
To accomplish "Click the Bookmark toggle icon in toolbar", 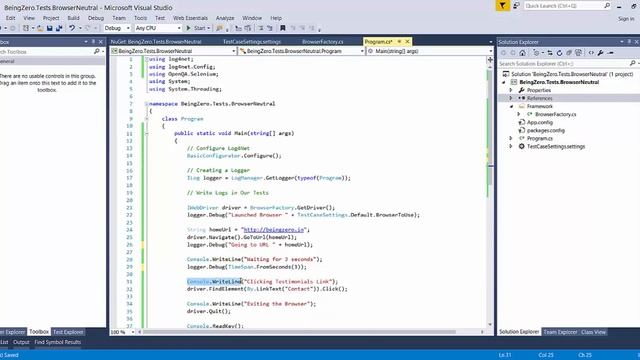I will pos(282,28).
